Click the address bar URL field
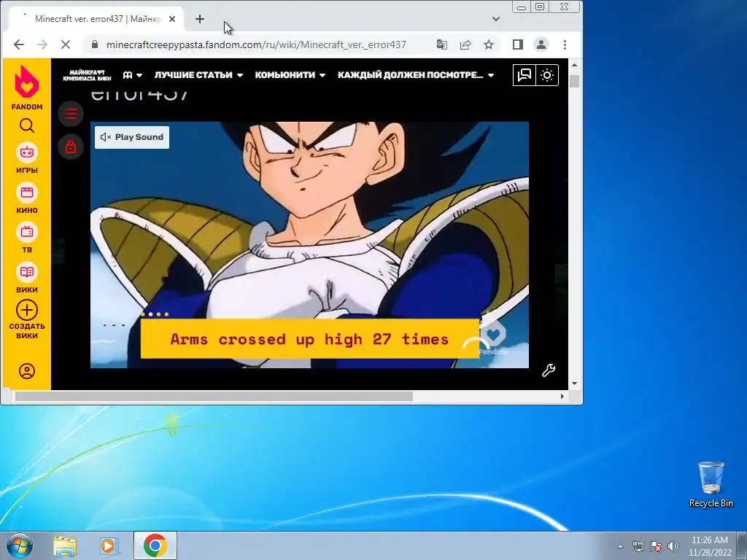The width and height of the screenshot is (747, 560). pyautogui.click(x=256, y=44)
